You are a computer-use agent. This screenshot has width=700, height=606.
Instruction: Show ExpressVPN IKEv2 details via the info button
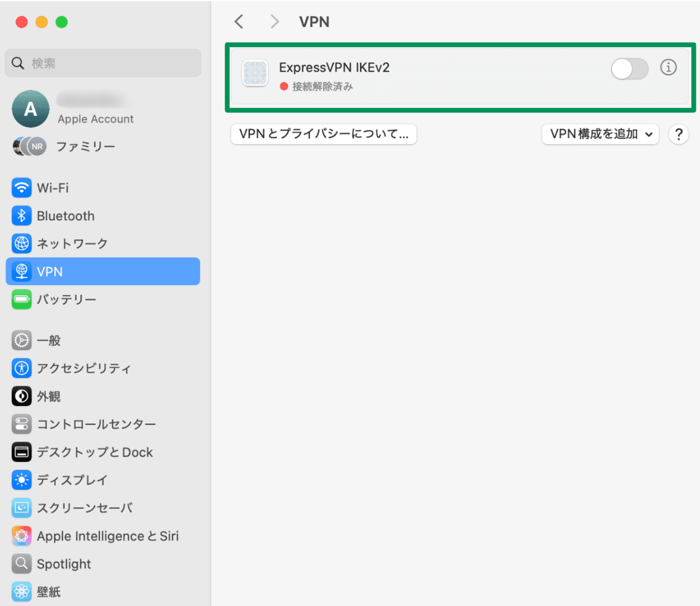tap(669, 68)
